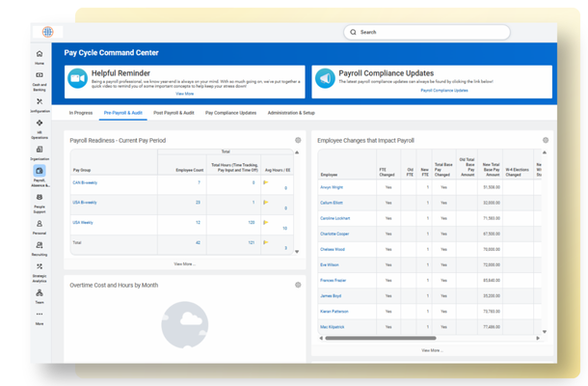This screenshot has width=588, height=386.
Task: Click the CAN Bi-weekly pay group link
Action: pos(85,182)
